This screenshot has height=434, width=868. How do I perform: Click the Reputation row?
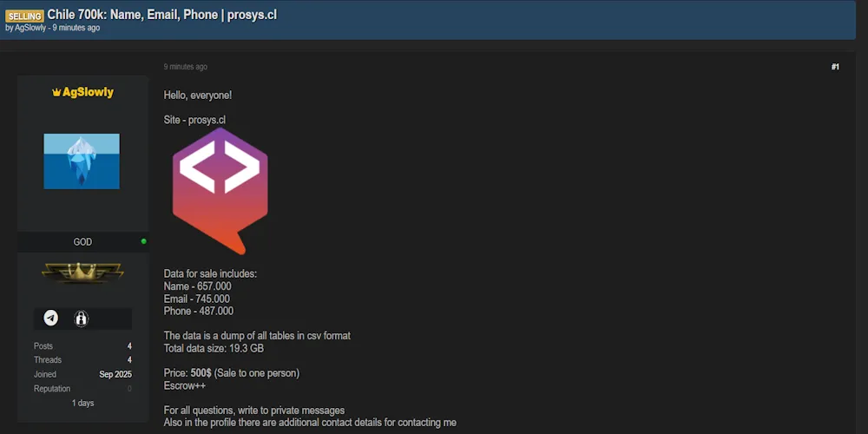click(x=82, y=389)
